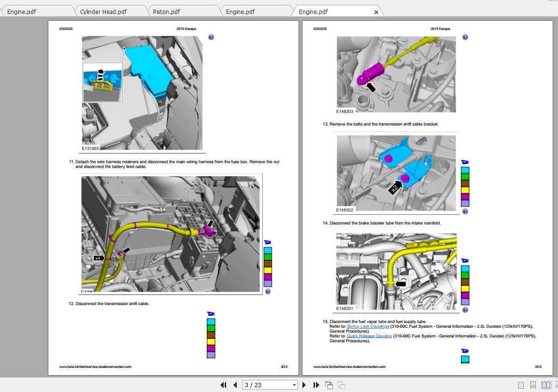Image resolution: width=558 pixels, height=392 pixels.
Task: Close the active Engine.pdf tab
Action: (376, 12)
